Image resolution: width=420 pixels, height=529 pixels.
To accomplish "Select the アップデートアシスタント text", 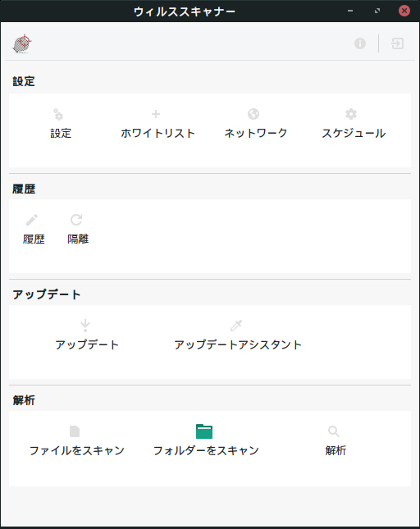I will [238, 344].
